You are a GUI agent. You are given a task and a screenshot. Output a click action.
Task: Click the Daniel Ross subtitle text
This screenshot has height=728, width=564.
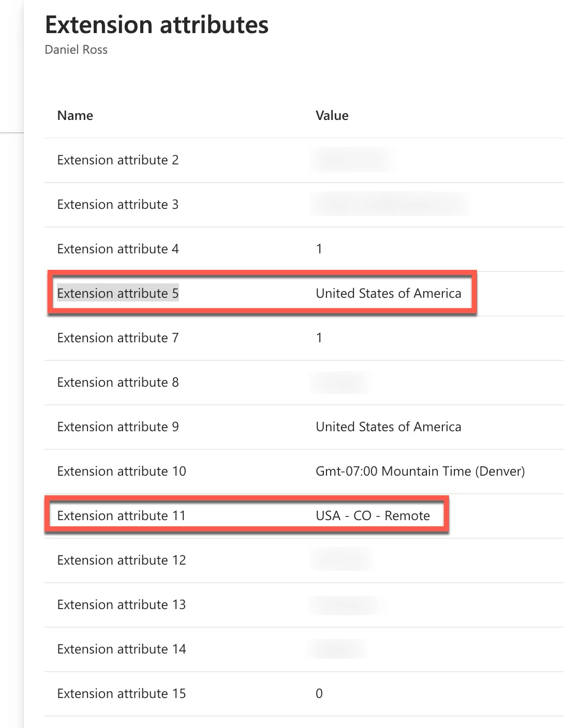(76, 50)
